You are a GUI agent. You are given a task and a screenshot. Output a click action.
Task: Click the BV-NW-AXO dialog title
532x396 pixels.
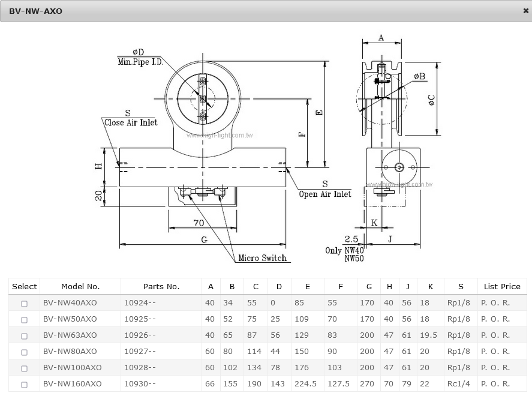(35, 11)
